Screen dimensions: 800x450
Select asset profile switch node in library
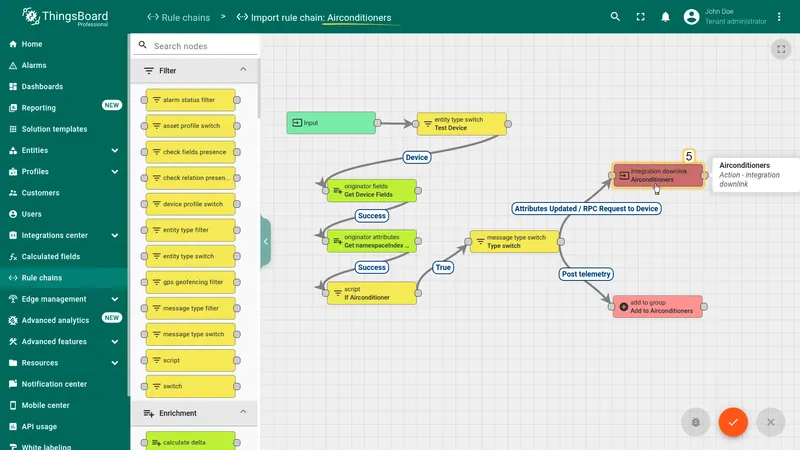(190, 126)
